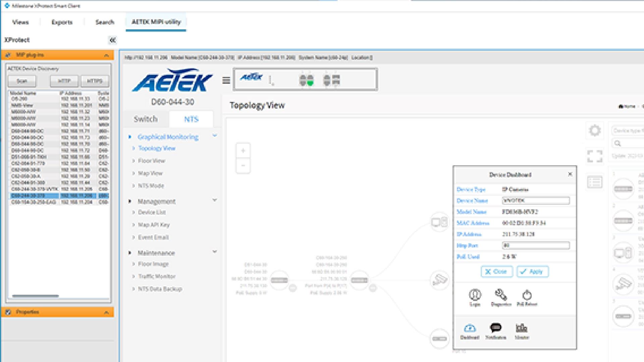Click computer icon in right device list
The height and width of the screenshot is (362, 644).
[x=623, y=252]
